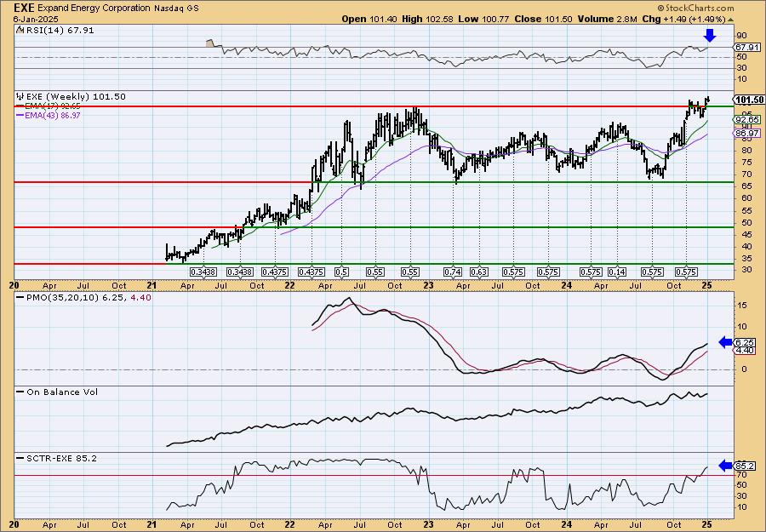Click the RSI(14) 67.91 indicator label

pos(60,31)
